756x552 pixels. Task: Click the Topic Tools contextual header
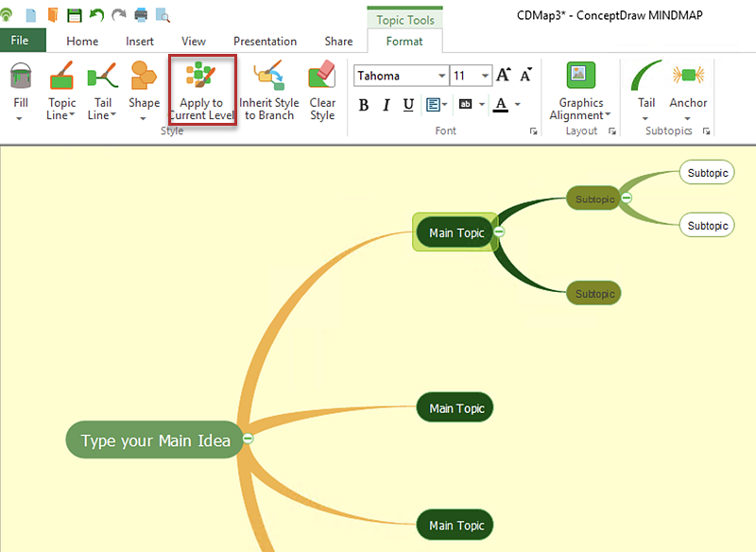[x=405, y=19]
